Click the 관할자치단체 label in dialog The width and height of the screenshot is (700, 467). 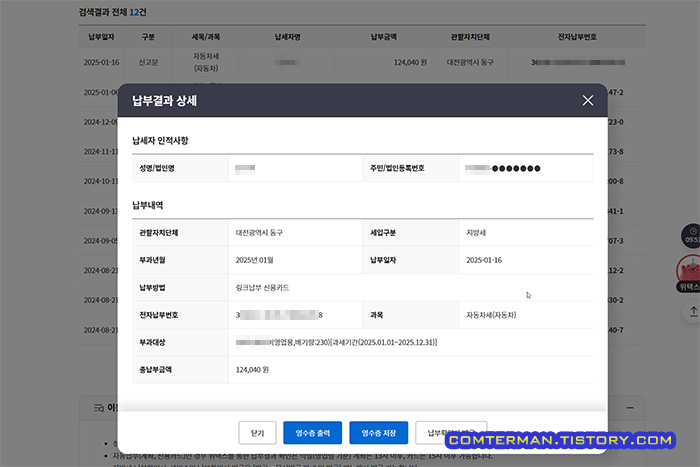point(159,233)
